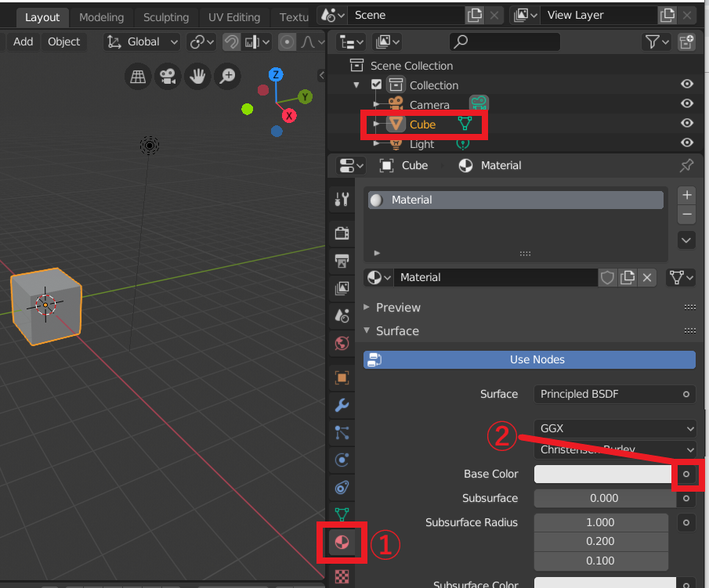Open the Base Color swatch
Image resolution: width=709 pixels, height=588 pixels.
coord(602,474)
